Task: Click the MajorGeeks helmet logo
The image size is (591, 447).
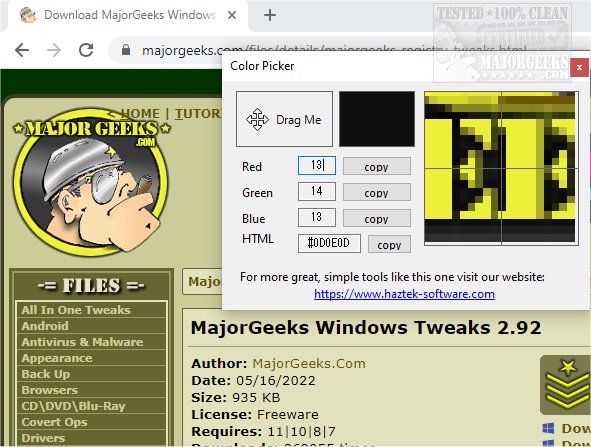Action: [x=91, y=182]
